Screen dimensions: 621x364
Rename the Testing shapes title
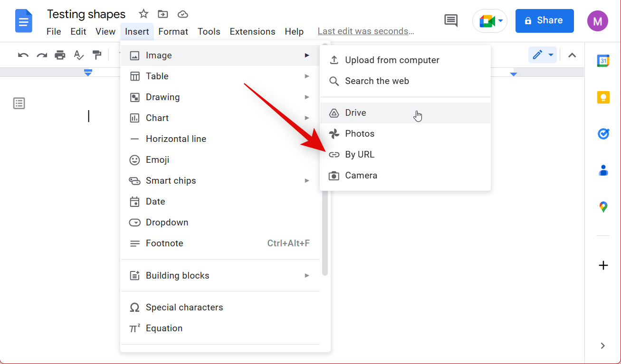(x=86, y=14)
